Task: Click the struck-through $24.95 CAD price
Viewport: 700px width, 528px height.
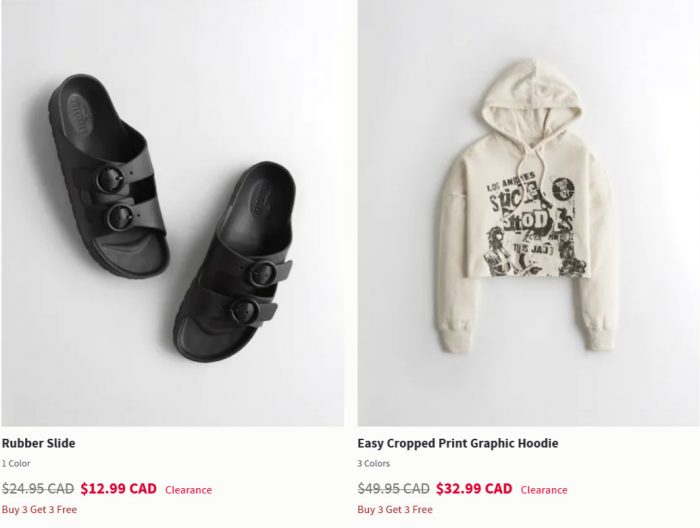Action: pos(38,489)
